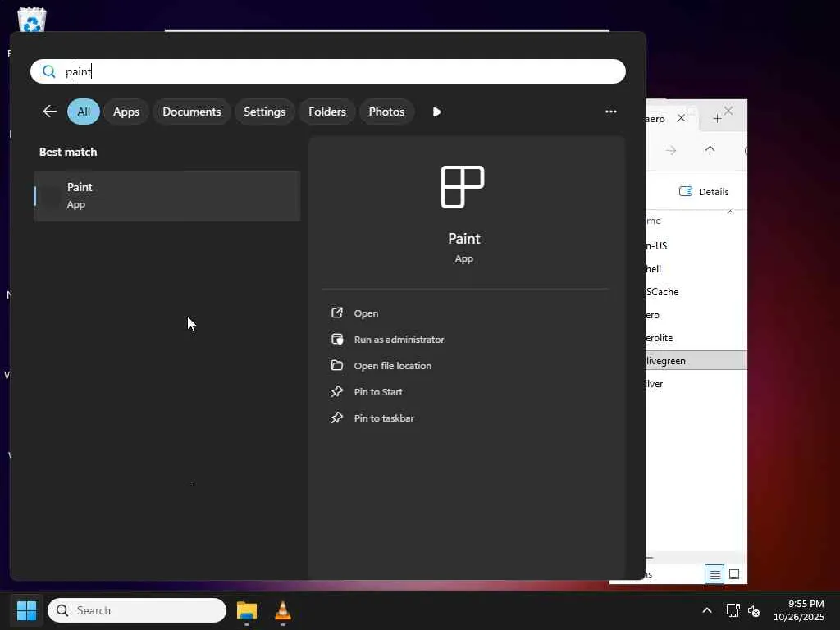The height and width of the screenshot is (630, 840).
Task: Click the pin icon beside Pin to Start
Action: (x=336, y=391)
